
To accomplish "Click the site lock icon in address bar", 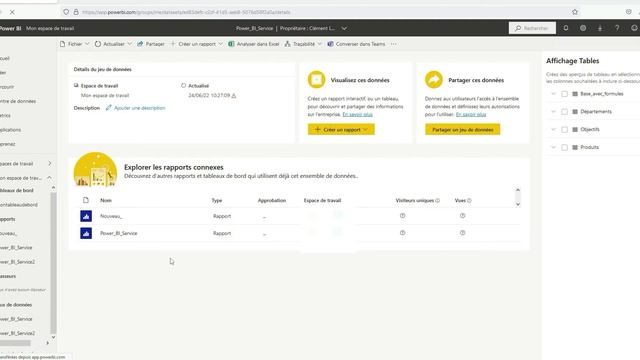I will [x=76, y=12].
